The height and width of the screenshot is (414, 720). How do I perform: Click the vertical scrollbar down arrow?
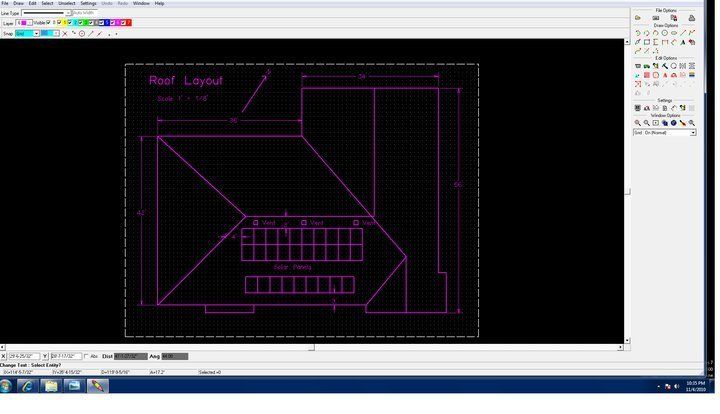[x=627, y=341]
